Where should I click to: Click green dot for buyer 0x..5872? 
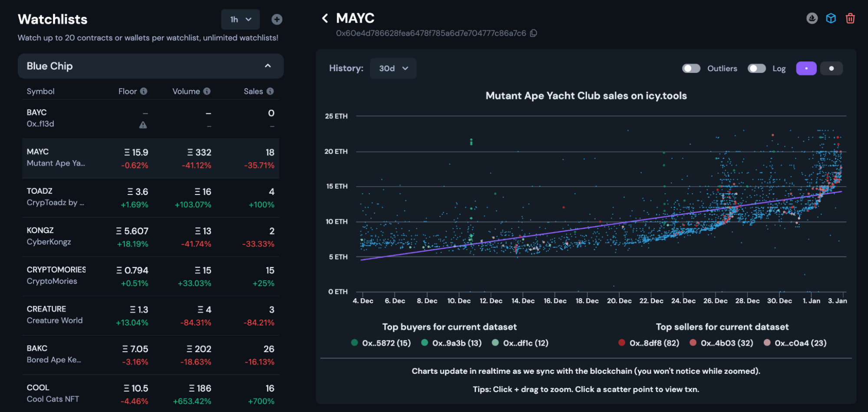tap(354, 343)
